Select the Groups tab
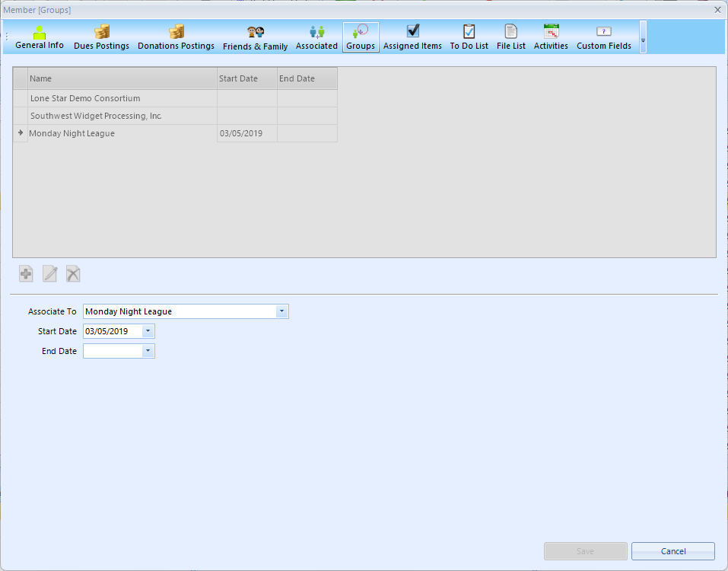 coord(361,37)
